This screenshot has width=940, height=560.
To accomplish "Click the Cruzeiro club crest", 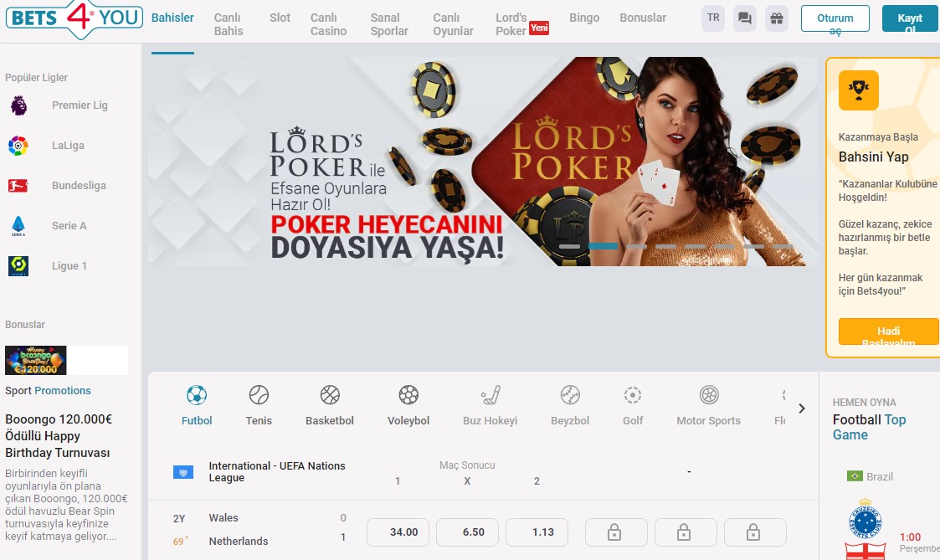I will (865, 520).
